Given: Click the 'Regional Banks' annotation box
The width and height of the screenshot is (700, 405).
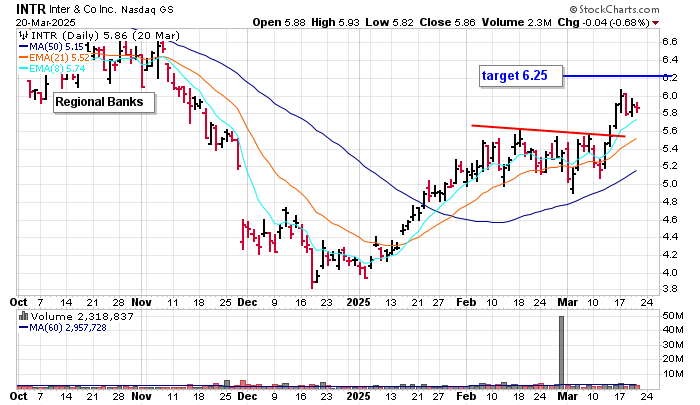Looking at the screenshot, I should 104,103.
